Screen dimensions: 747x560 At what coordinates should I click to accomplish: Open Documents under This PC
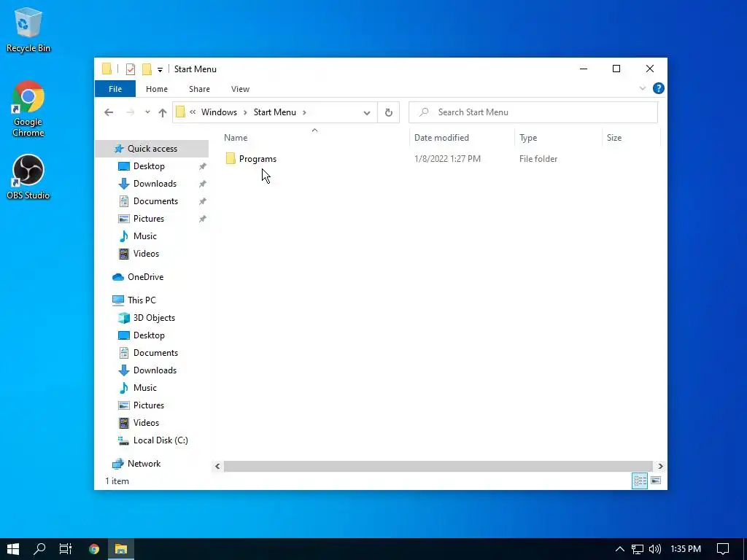point(155,353)
